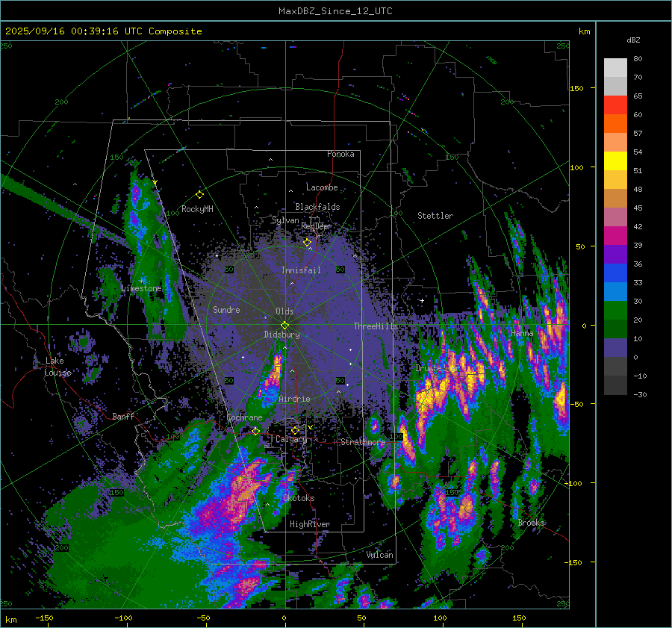The image size is (672, 628).
Task: Pick the bright green 20-30 dBZ swatch
Action: (x=615, y=311)
